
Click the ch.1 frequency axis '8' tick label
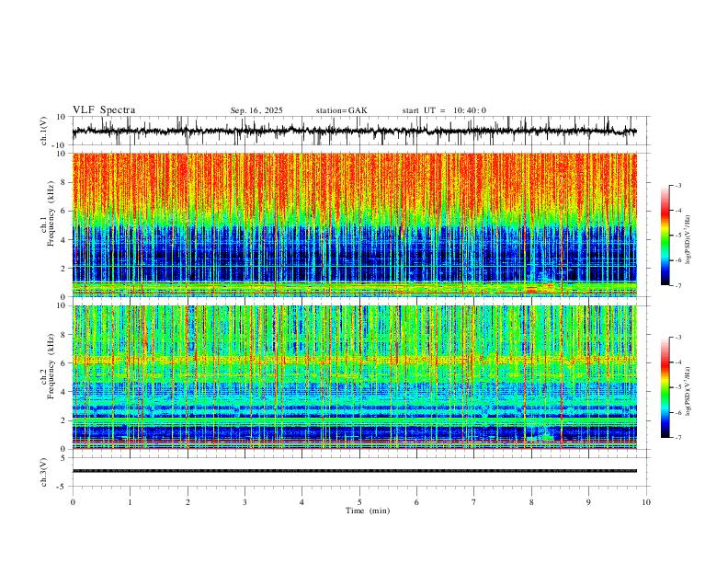pyautogui.click(x=64, y=182)
